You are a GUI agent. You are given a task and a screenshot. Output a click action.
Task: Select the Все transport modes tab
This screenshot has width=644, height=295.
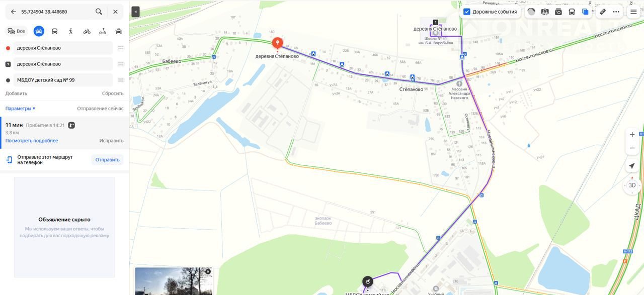[x=16, y=31]
